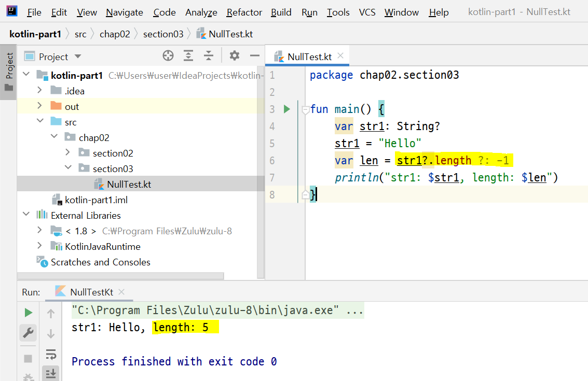
Task: Click the println call on line 7
Action: pos(357,178)
